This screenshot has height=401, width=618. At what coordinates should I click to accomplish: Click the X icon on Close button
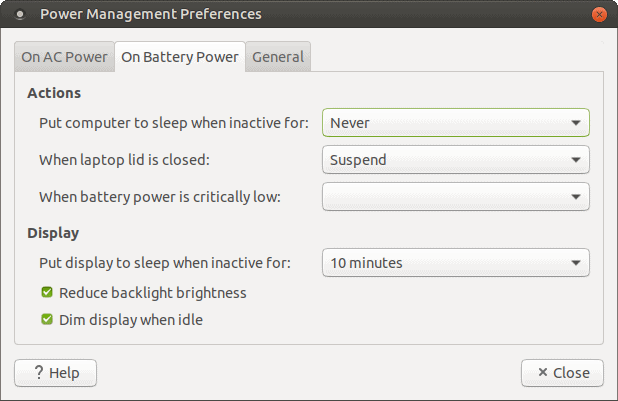click(x=543, y=372)
